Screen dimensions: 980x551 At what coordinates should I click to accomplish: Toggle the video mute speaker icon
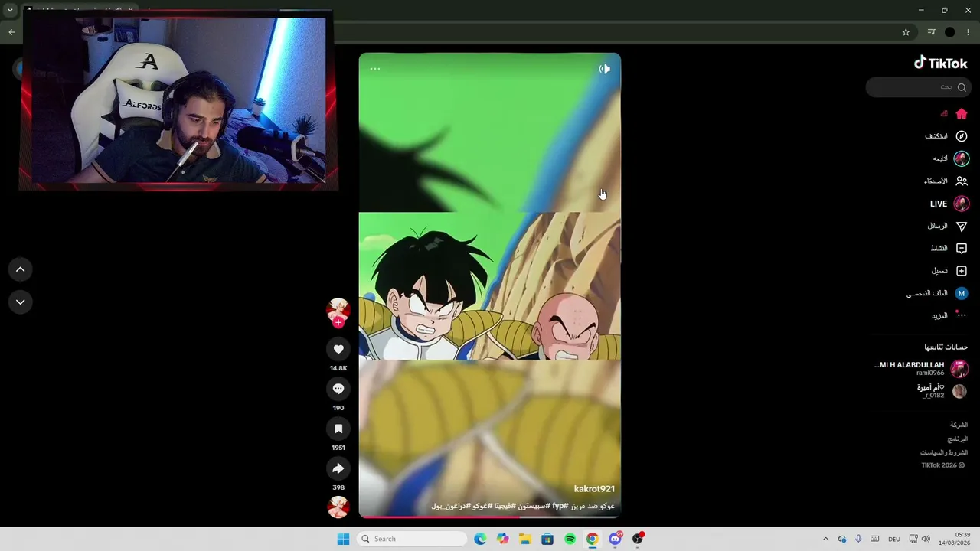click(604, 69)
